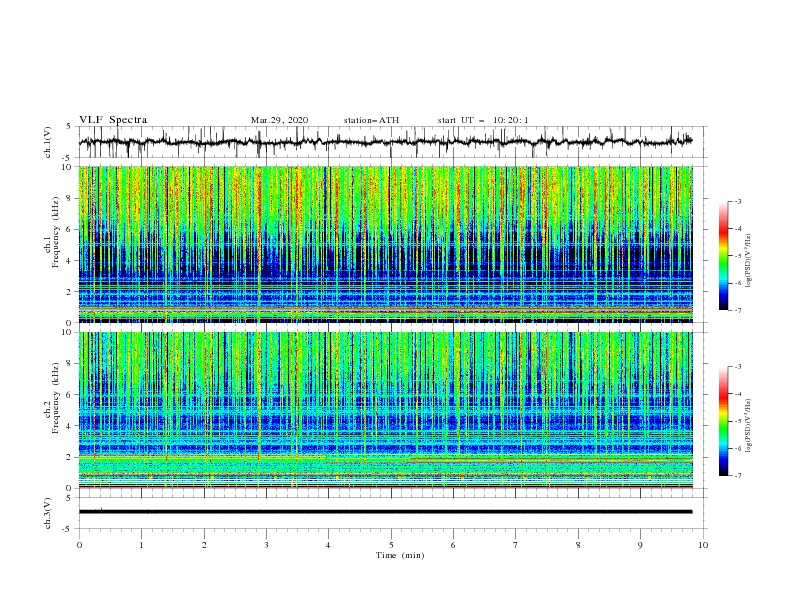Click the ch.3 flat waveform trace
This screenshot has width=792, height=612.
tap(385, 512)
